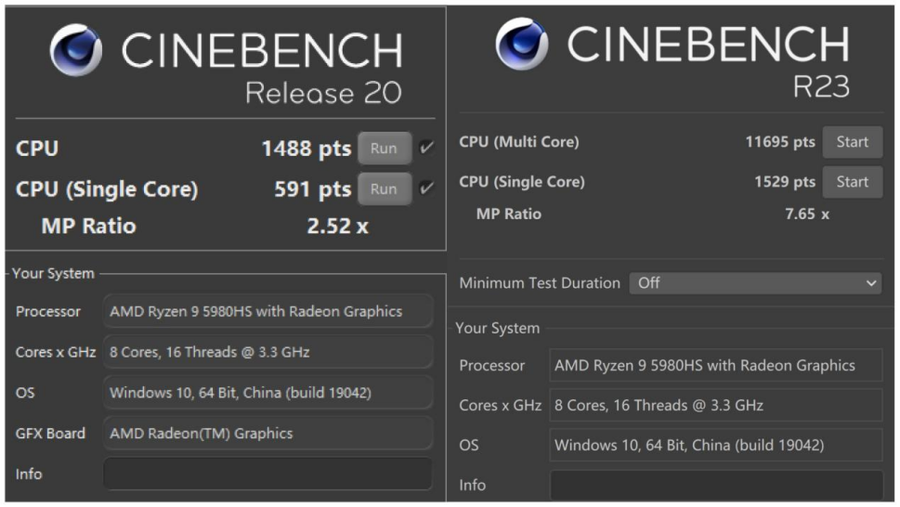This screenshot has height=507, width=900.
Task: Click the Cinebench Release 20 logo icon
Action: click(76, 49)
